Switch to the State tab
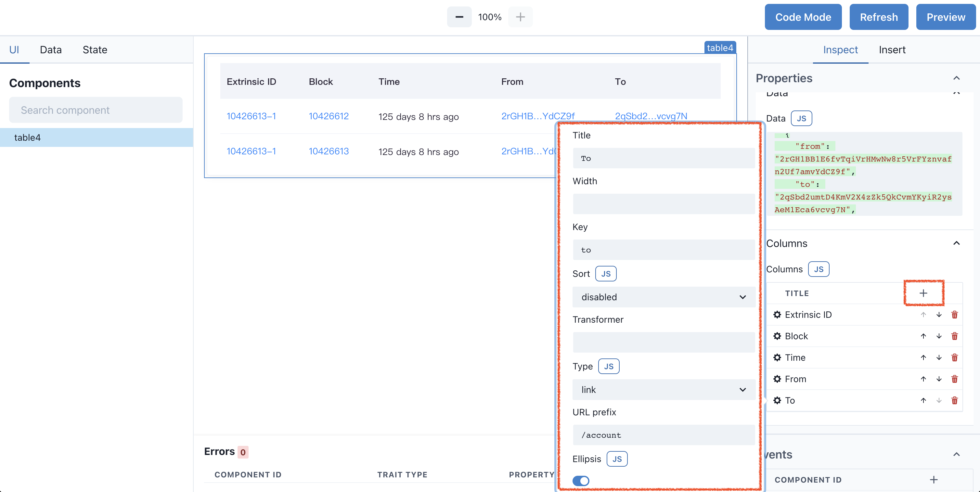 click(x=95, y=49)
